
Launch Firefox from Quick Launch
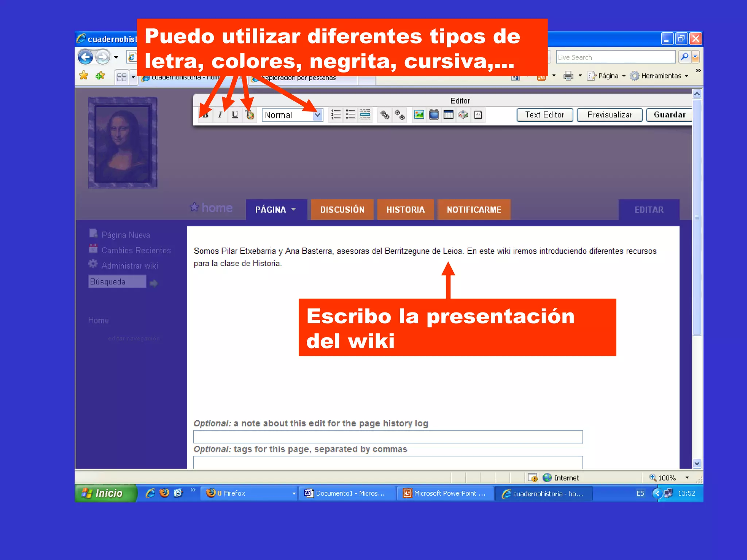point(165,493)
